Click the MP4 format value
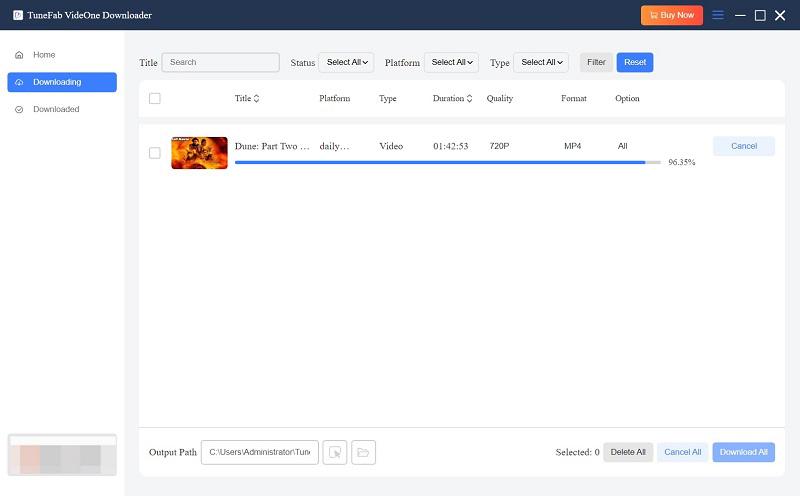800x496 pixels. point(572,146)
